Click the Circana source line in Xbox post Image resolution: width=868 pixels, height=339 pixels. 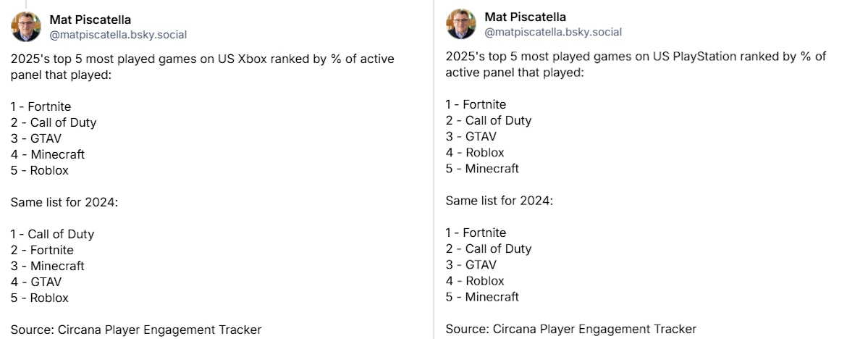[x=135, y=330]
